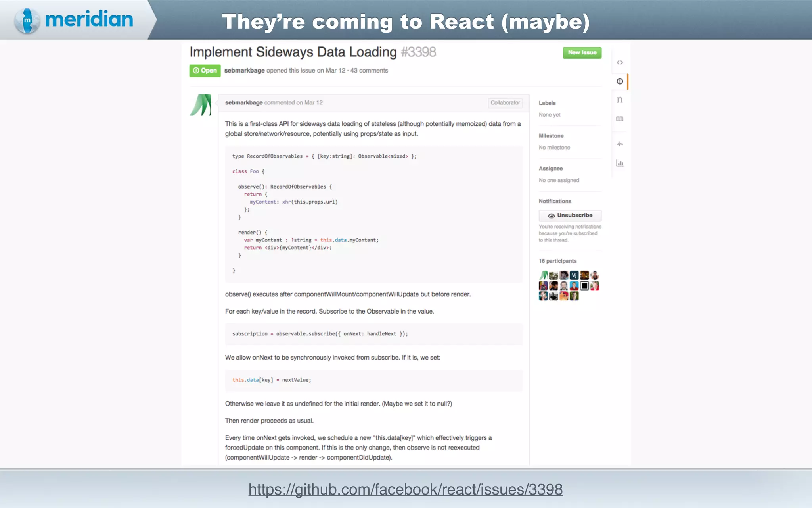Click the Assignee sidebar heading

551,169
